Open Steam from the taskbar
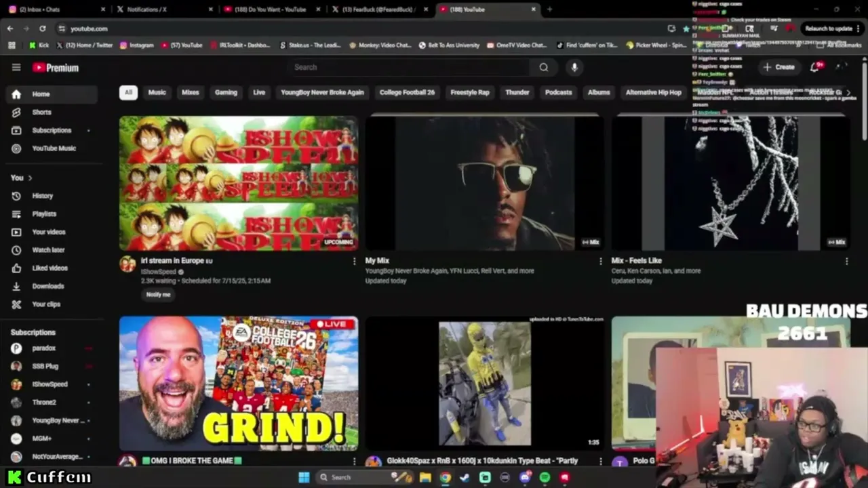The width and height of the screenshot is (868, 488). [x=465, y=477]
